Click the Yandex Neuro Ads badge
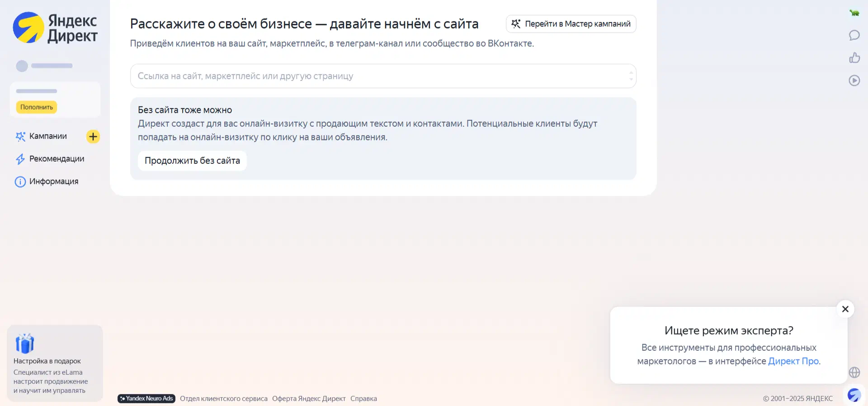Viewport: 868px width, 406px height. pyautogui.click(x=146, y=399)
